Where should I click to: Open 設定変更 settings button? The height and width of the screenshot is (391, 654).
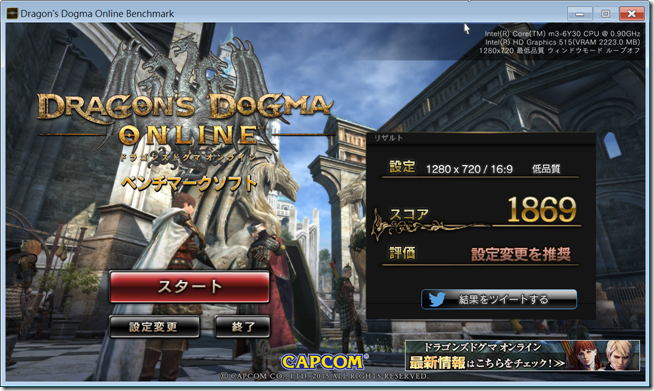(154, 327)
